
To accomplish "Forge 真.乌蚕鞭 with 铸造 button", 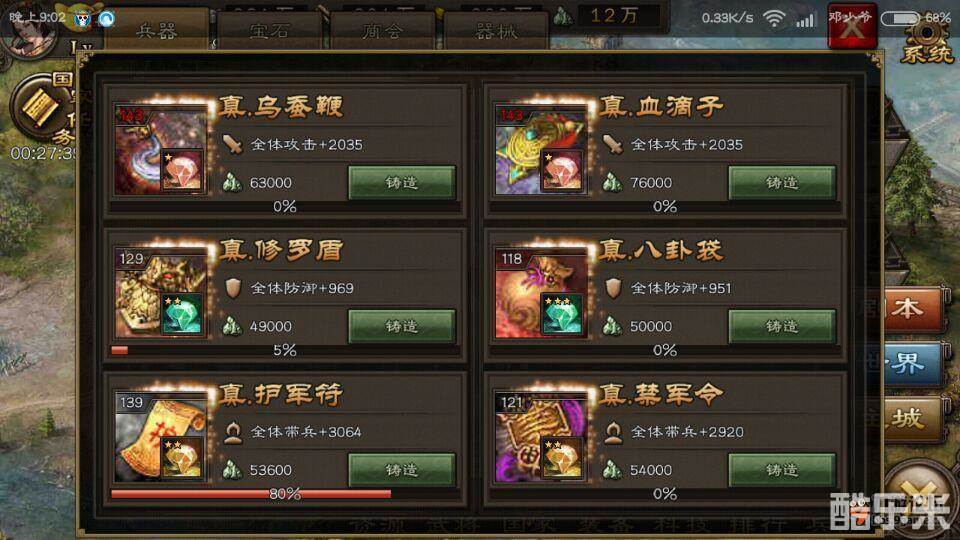I will tap(402, 182).
